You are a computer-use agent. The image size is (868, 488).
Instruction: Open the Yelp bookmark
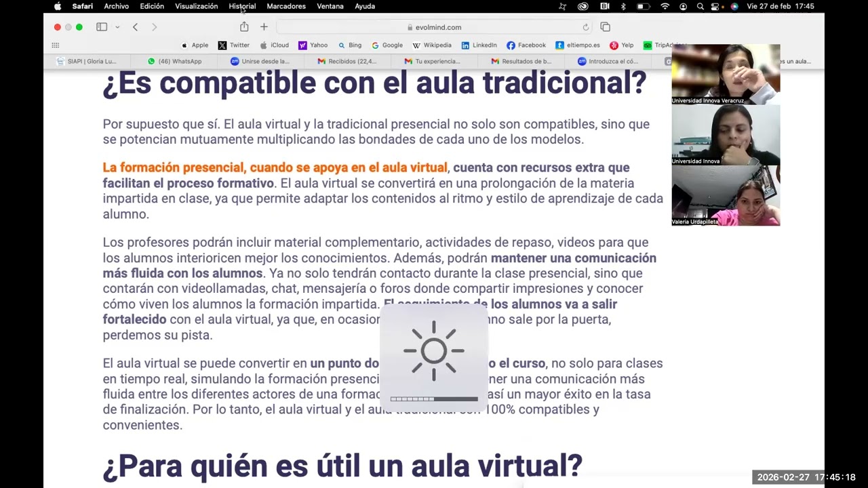pyautogui.click(x=621, y=45)
